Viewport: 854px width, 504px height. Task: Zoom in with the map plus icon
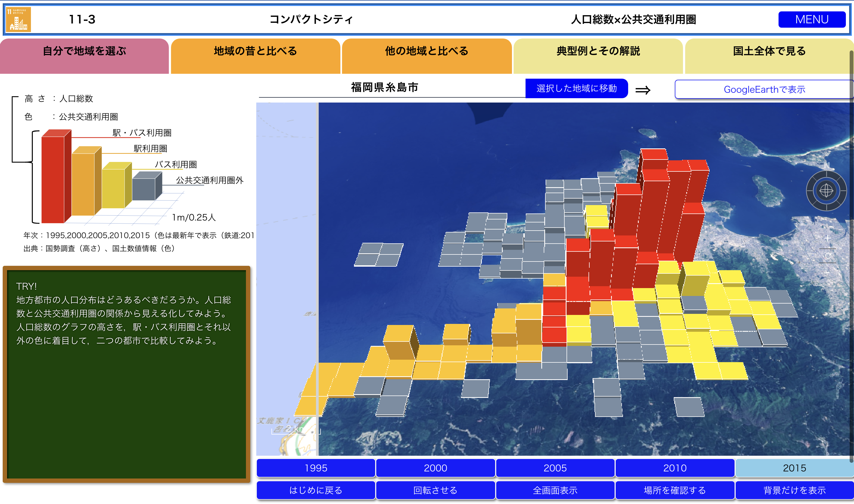click(827, 239)
